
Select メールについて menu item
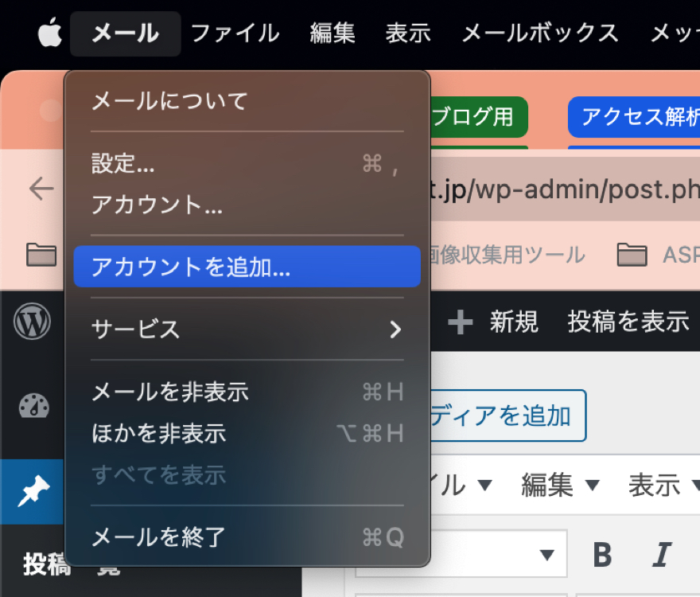click(x=247, y=101)
